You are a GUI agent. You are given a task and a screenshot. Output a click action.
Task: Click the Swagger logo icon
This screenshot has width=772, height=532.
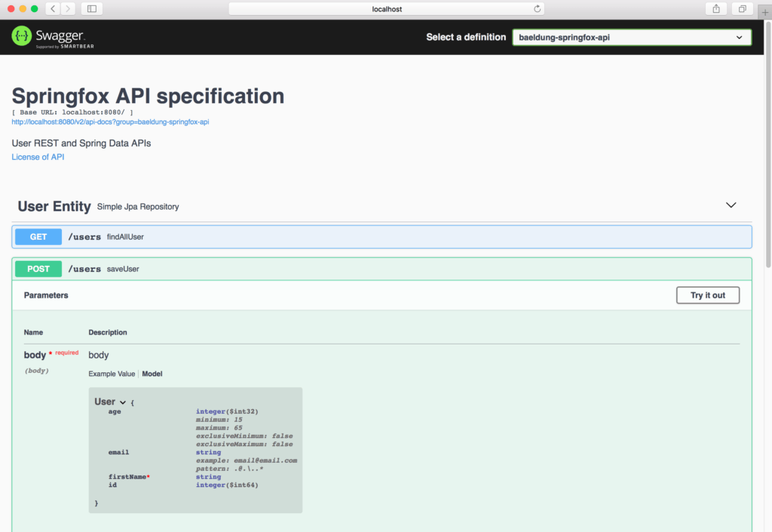click(x=22, y=36)
